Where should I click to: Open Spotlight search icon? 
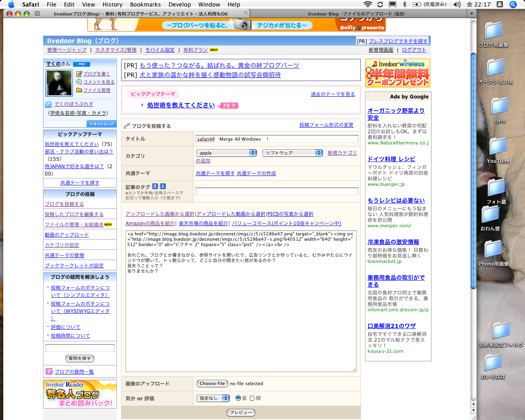coord(513,5)
